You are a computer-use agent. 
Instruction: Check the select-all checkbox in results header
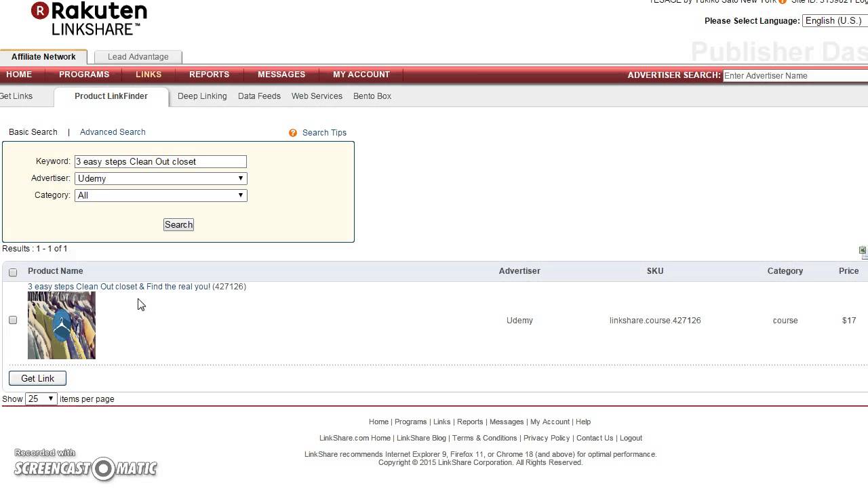coord(13,271)
